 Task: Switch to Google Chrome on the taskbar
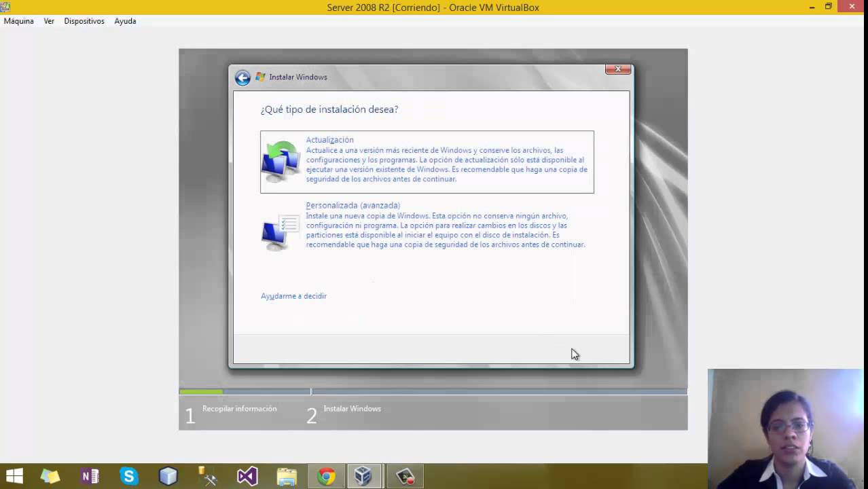coord(327,476)
